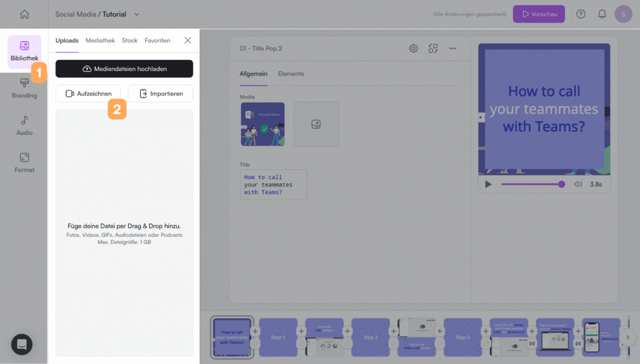Select the 'Go to the Calls category' scene
The width and height of the screenshot is (640, 364).
pyautogui.click(x=324, y=337)
